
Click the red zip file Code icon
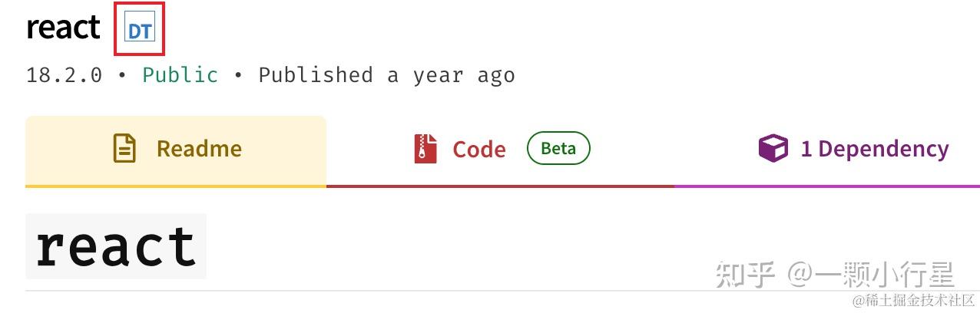425,149
